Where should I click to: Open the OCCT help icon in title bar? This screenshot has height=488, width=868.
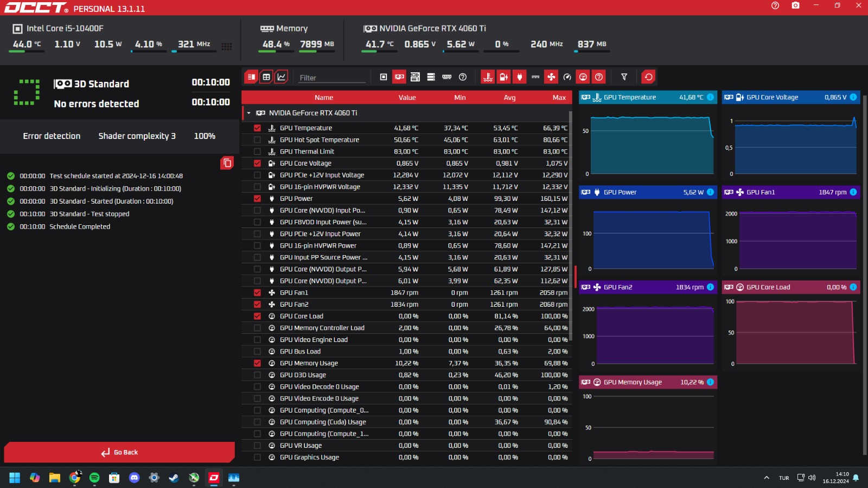coord(775,5)
